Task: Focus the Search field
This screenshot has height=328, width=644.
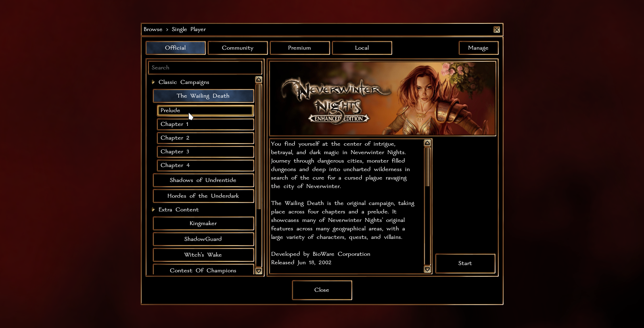Action: [x=205, y=67]
